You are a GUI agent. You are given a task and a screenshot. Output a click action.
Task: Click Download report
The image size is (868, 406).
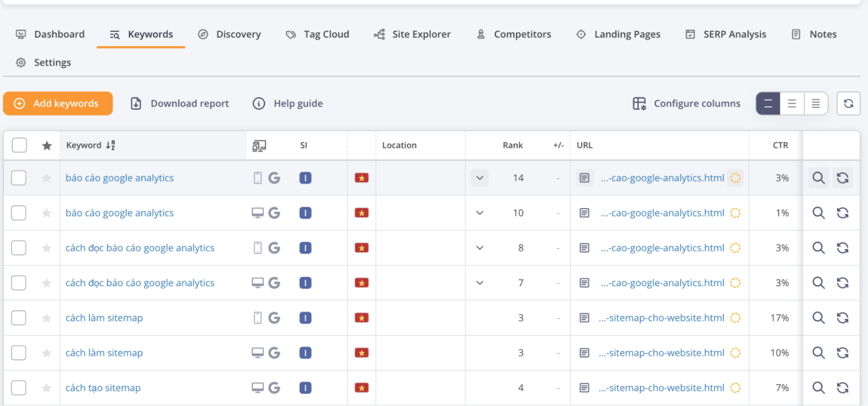tap(180, 103)
